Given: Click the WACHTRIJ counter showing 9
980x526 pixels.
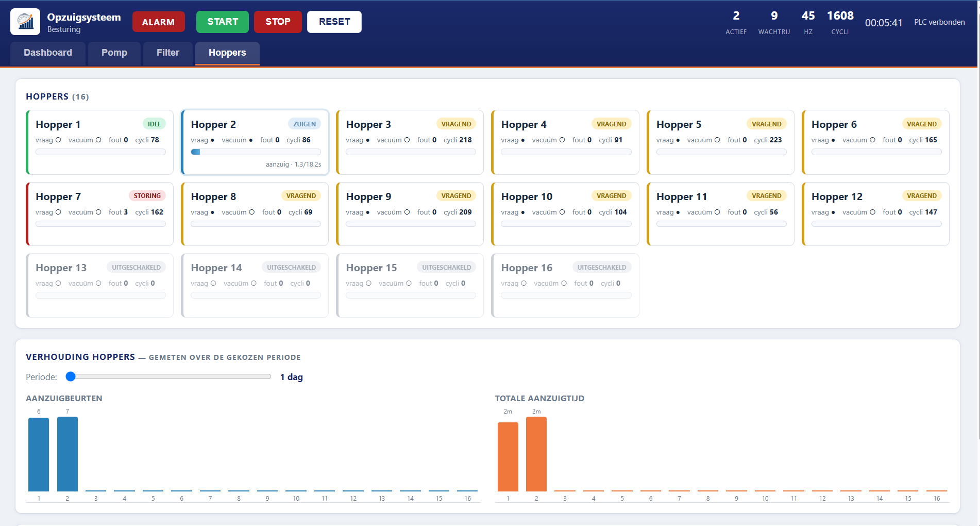Looking at the screenshot, I should (x=774, y=22).
